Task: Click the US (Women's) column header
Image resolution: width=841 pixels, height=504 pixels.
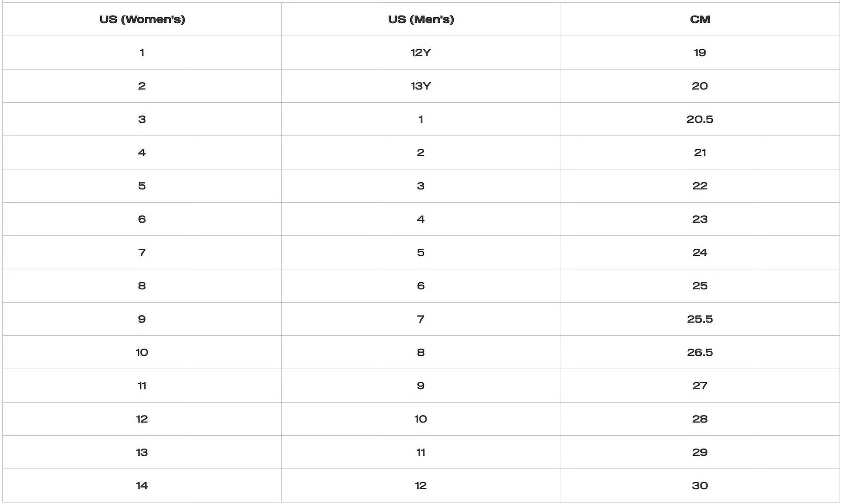Action: coord(142,19)
